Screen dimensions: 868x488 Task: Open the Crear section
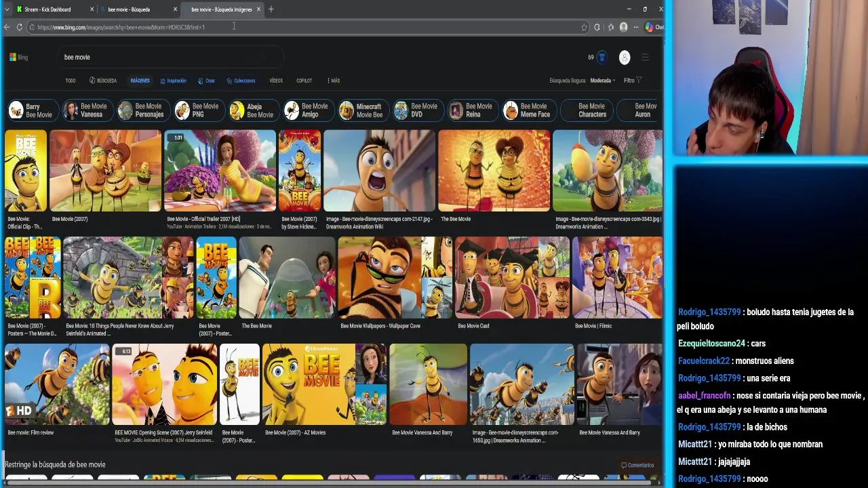pos(206,81)
